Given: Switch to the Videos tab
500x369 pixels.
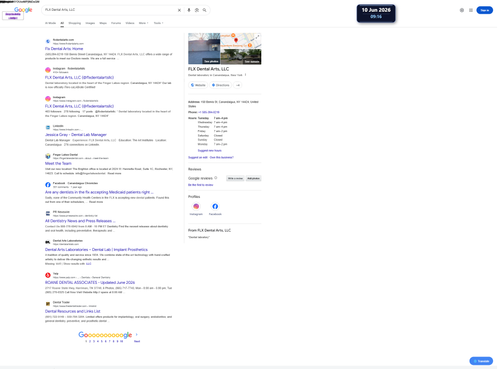Looking at the screenshot, I should click(x=130, y=23).
